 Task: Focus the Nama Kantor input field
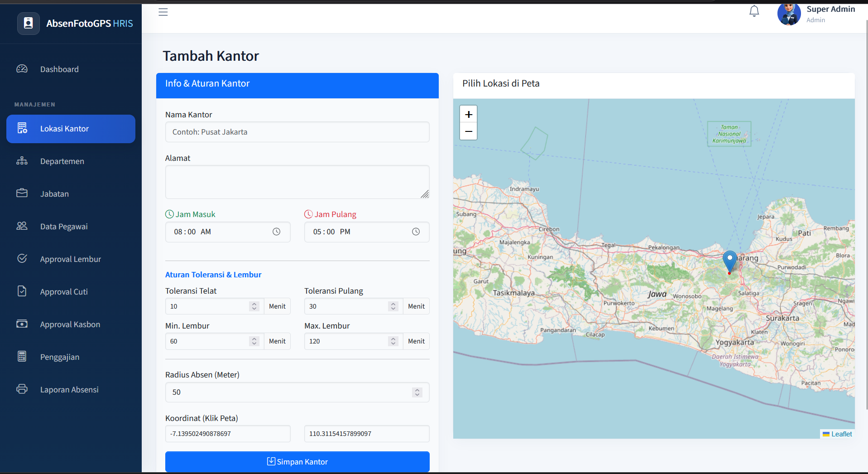[x=297, y=132]
